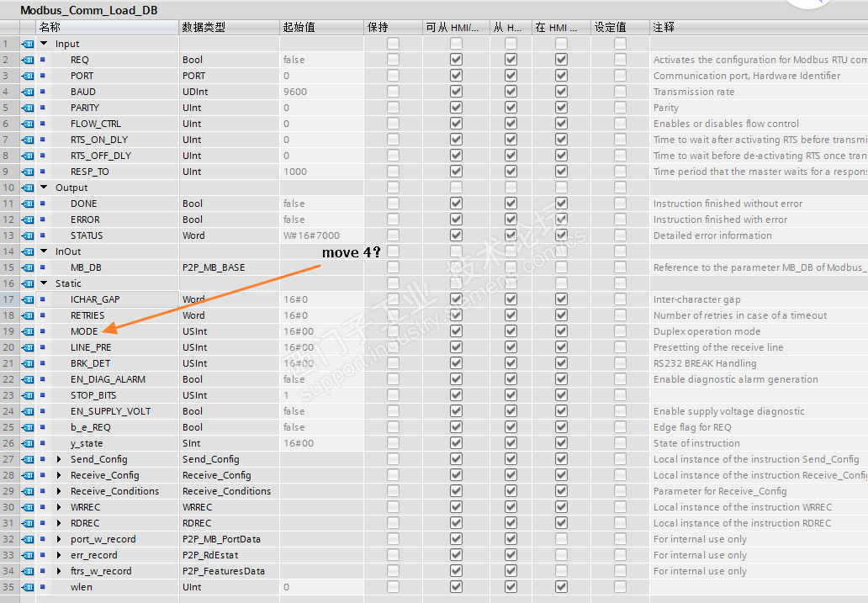The width and height of the screenshot is (868, 603).
Task: Click the row icon beside DONE
Action: pos(28,204)
